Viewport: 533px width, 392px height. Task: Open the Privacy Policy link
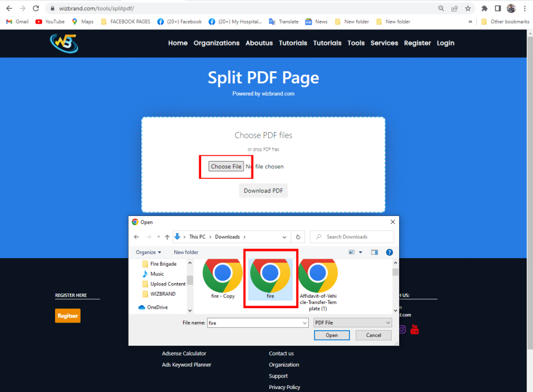coord(284,387)
